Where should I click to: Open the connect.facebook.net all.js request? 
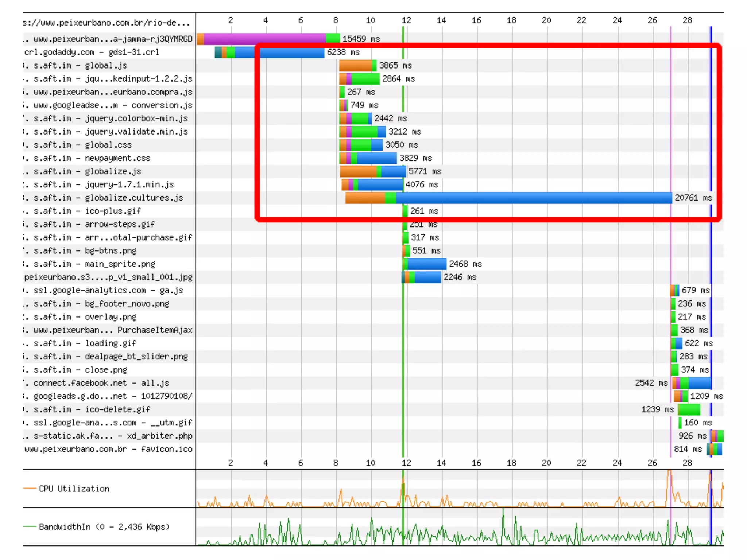coord(101,383)
